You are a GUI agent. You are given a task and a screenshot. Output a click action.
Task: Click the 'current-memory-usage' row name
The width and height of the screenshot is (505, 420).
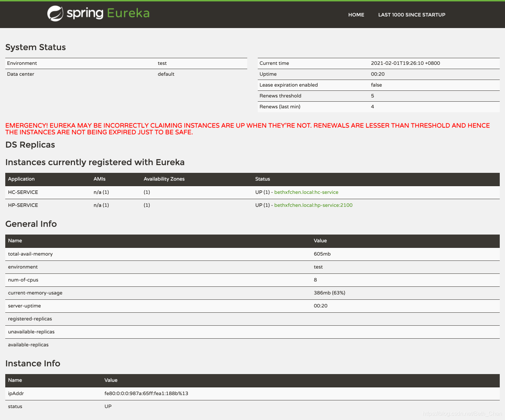[35, 293]
